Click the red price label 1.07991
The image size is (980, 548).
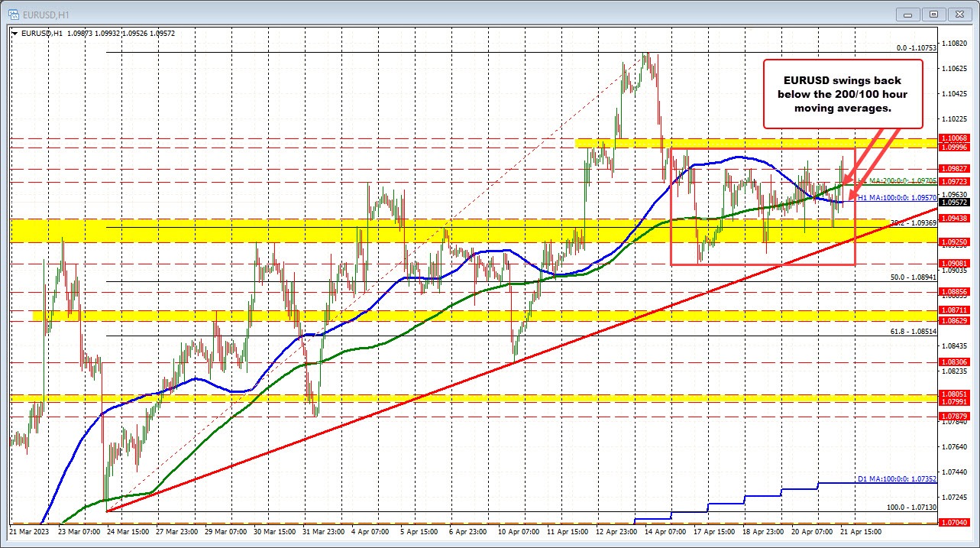[955, 401]
